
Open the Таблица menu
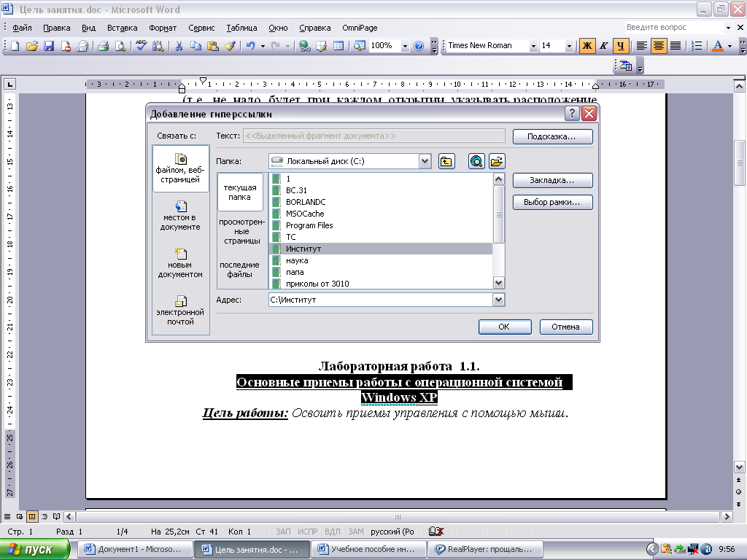tap(241, 28)
